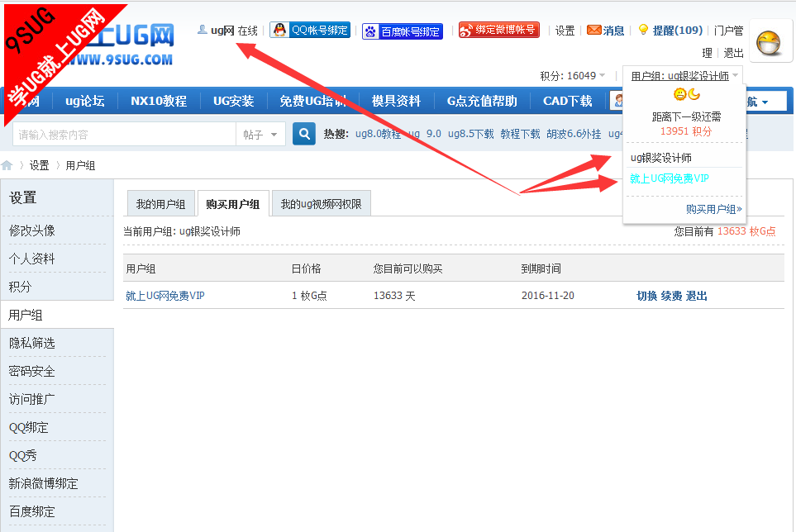Click 就上UG网免费VIP link in the table
The image size is (796, 532).
165,296
